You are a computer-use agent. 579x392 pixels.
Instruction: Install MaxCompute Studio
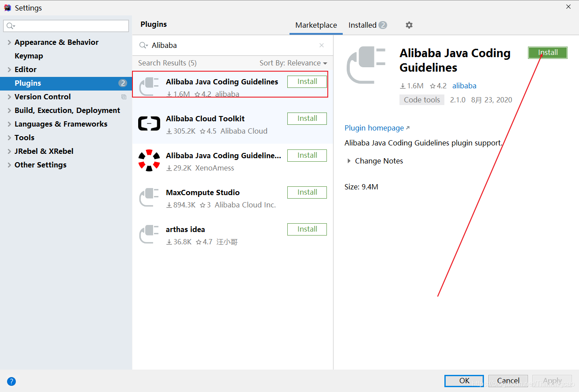[307, 192]
